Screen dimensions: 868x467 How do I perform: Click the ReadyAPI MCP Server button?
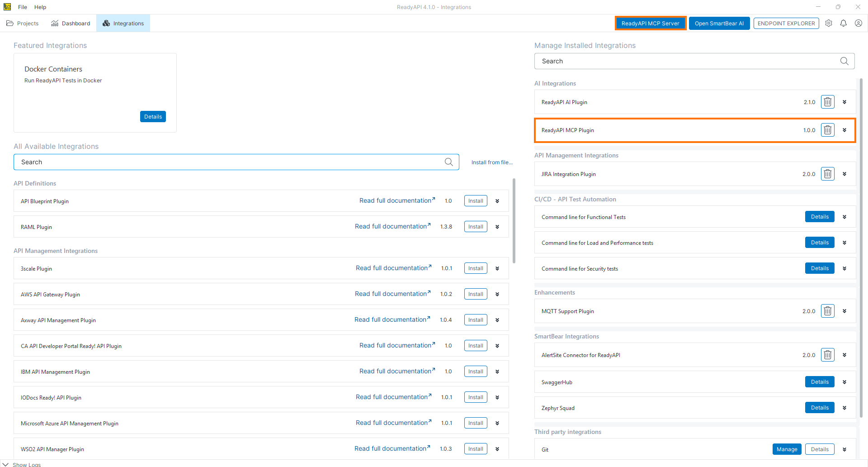point(650,23)
